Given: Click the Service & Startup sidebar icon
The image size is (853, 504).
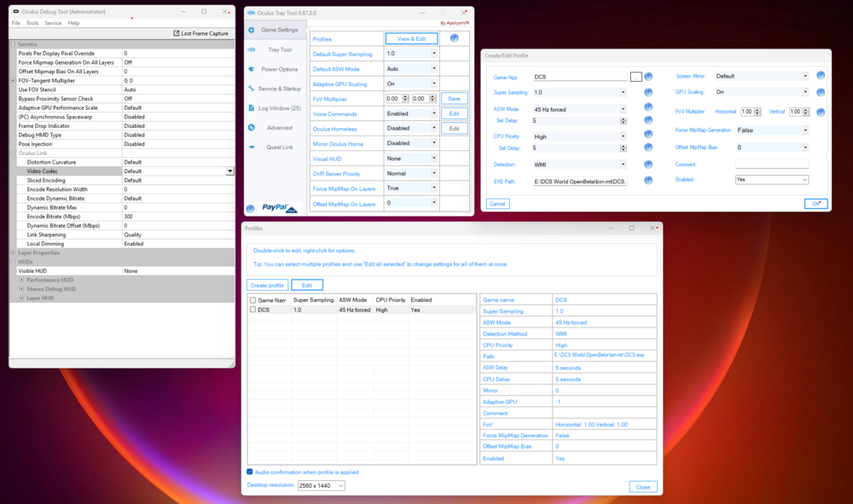Looking at the screenshot, I should pos(252,88).
